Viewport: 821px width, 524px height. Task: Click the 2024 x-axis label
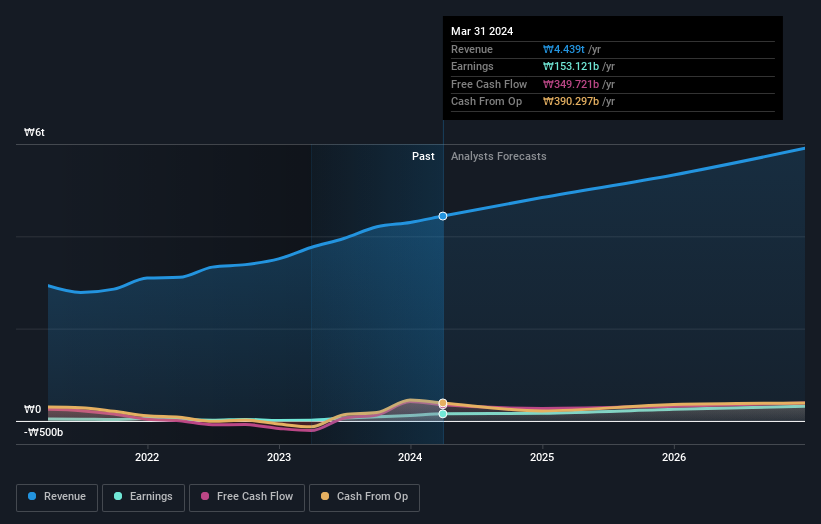(x=410, y=457)
